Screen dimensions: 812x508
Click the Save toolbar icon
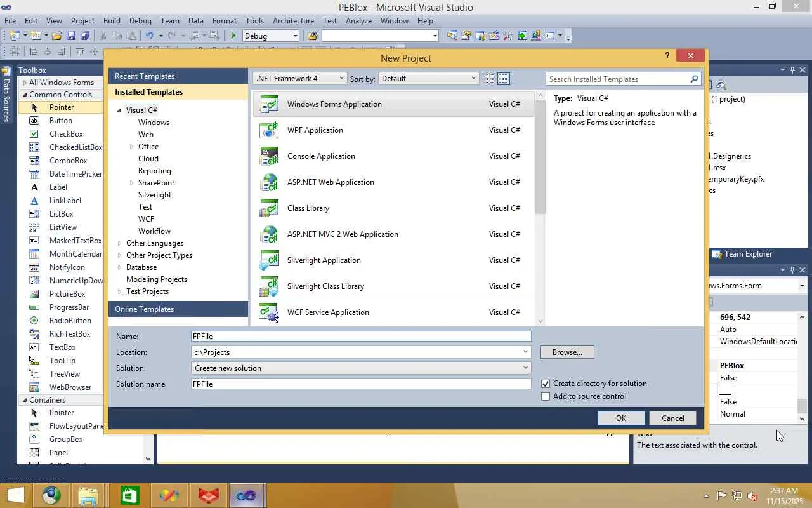tap(71, 36)
